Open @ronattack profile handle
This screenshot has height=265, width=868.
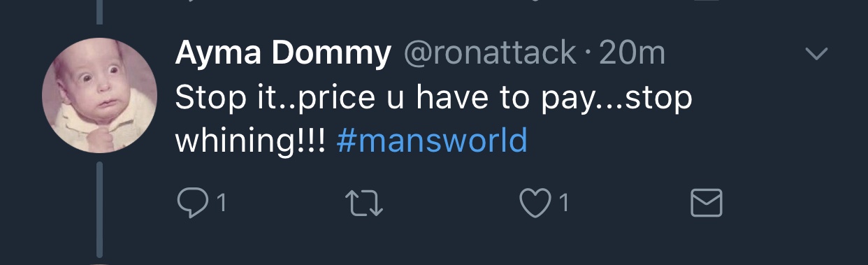491,54
